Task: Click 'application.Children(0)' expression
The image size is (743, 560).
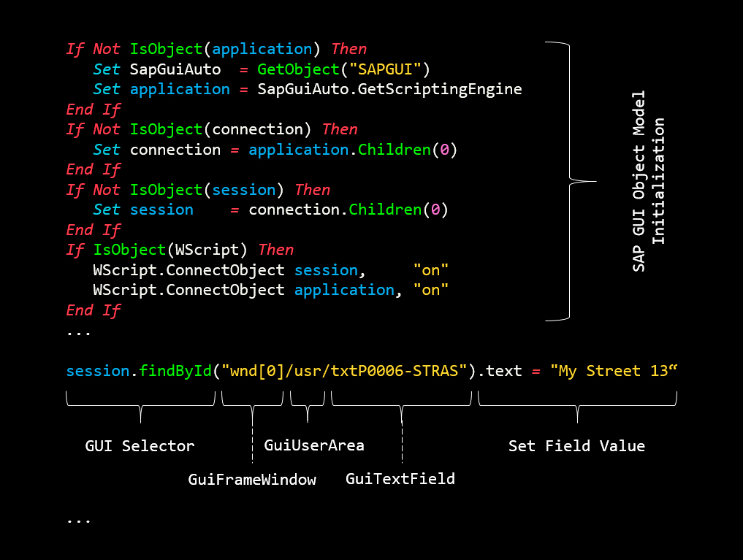Action: tap(353, 150)
